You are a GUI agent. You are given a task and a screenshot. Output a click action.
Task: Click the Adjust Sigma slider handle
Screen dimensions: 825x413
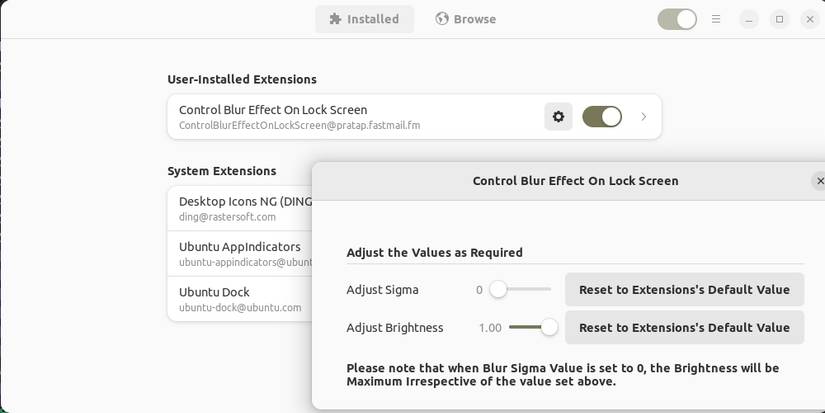[x=498, y=290]
